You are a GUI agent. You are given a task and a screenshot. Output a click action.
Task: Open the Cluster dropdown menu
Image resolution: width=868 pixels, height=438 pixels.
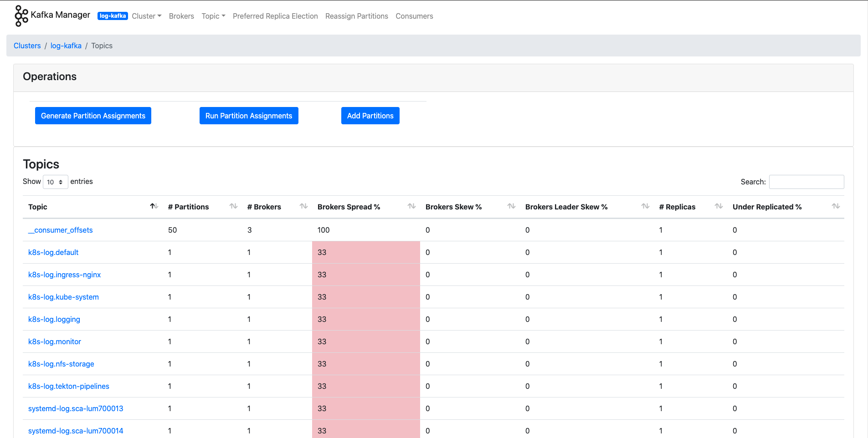[146, 16]
